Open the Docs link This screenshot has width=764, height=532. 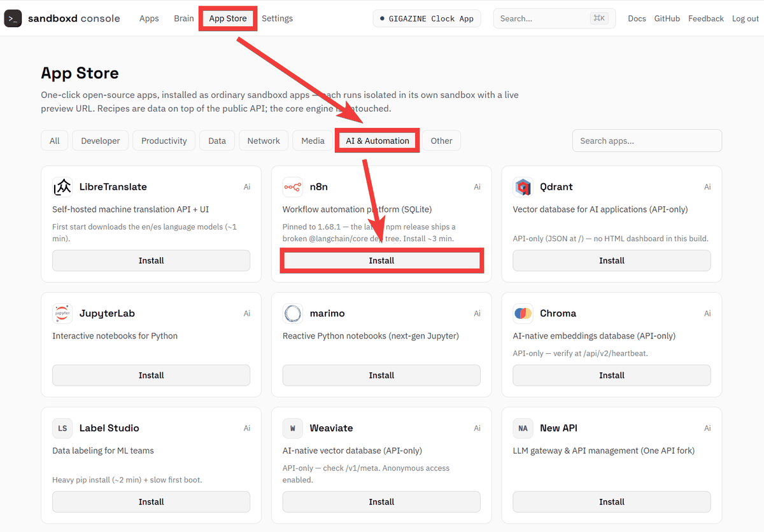(x=637, y=18)
